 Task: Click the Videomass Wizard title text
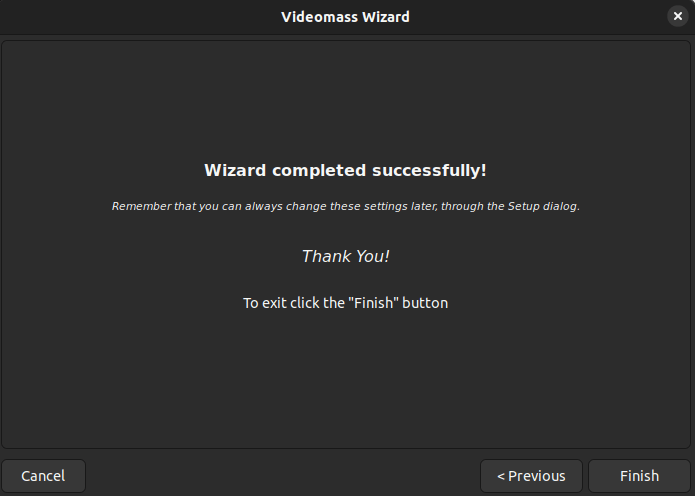tap(345, 17)
